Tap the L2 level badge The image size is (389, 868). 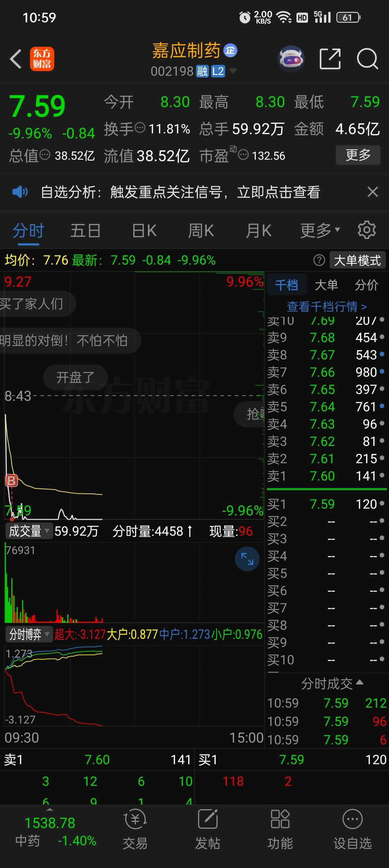[x=218, y=71]
